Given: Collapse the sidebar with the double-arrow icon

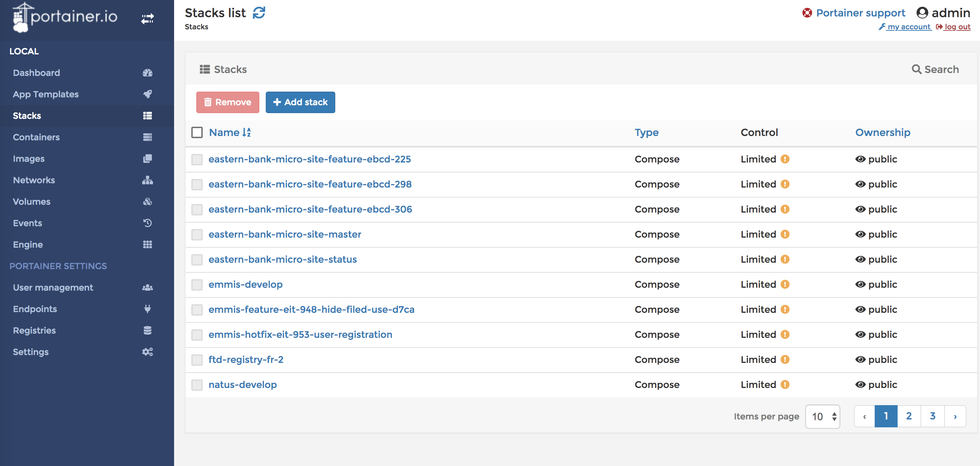Looking at the screenshot, I should click(x=148, y=19).
